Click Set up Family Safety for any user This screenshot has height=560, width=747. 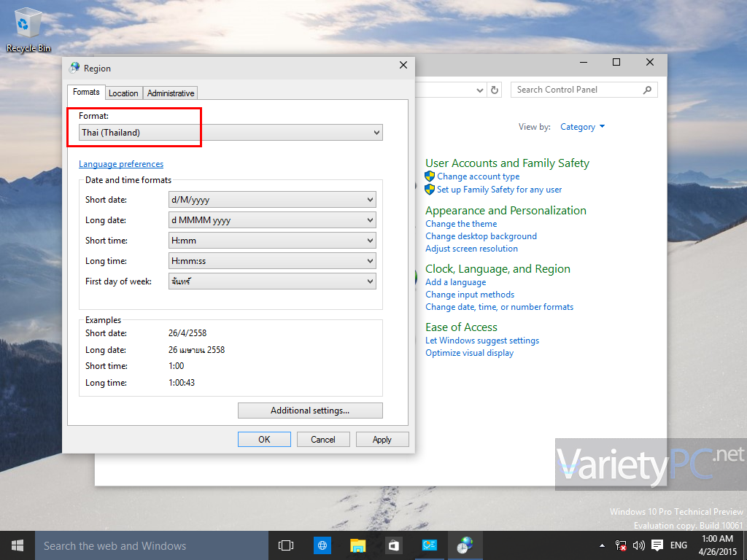[x=499, y=190]
